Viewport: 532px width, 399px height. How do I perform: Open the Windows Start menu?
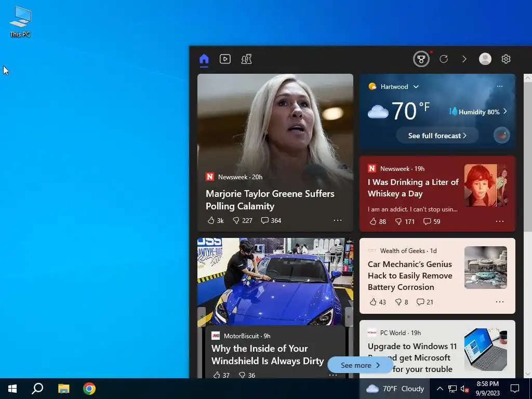click(12, 389)
